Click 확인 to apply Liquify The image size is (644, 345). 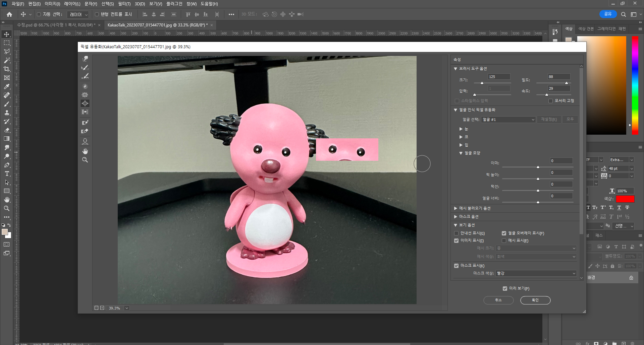[535, 300]
